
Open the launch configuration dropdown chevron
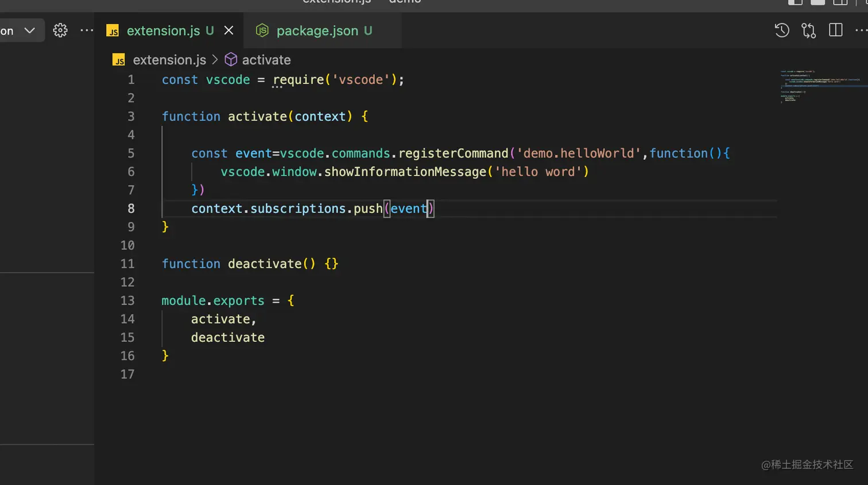[x=30, y=30]
